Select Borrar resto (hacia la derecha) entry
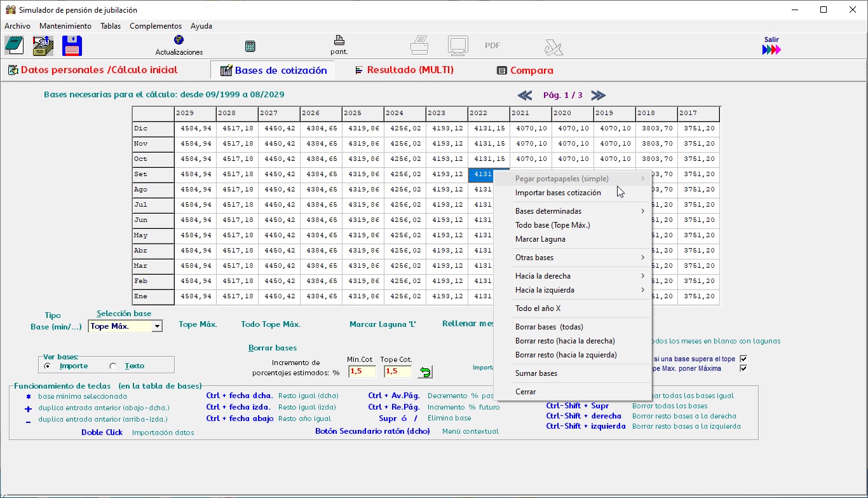The width and height of the screenshot is (868, 498). point(573,341)
